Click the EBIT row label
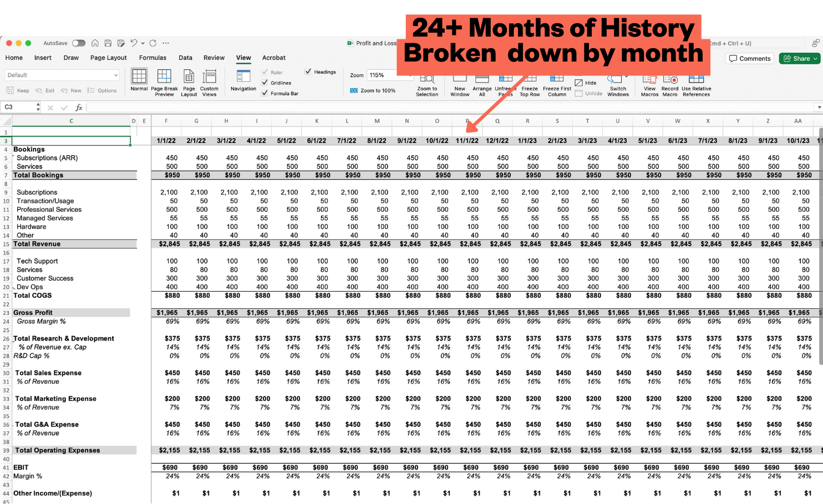The height and width of the screenshot is (504, 823). [21, 467]
